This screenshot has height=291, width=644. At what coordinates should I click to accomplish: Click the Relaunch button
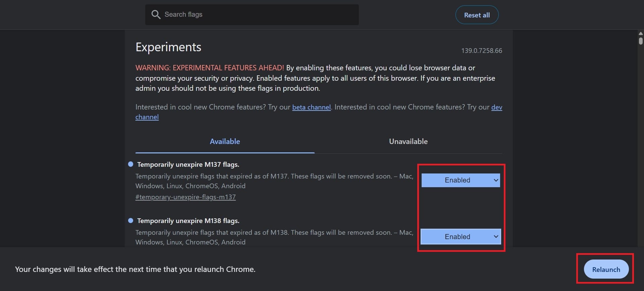click(x=606, y=269)
